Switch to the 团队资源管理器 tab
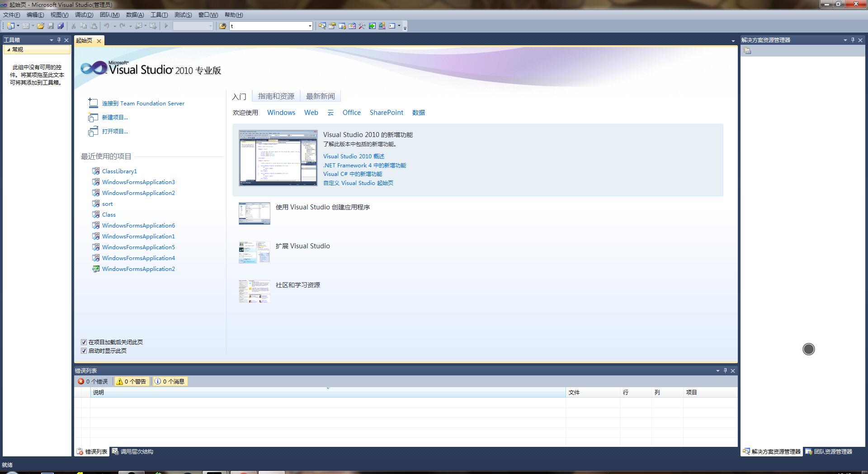The height and width of the screenshot is (474, 868). [829, 452]
